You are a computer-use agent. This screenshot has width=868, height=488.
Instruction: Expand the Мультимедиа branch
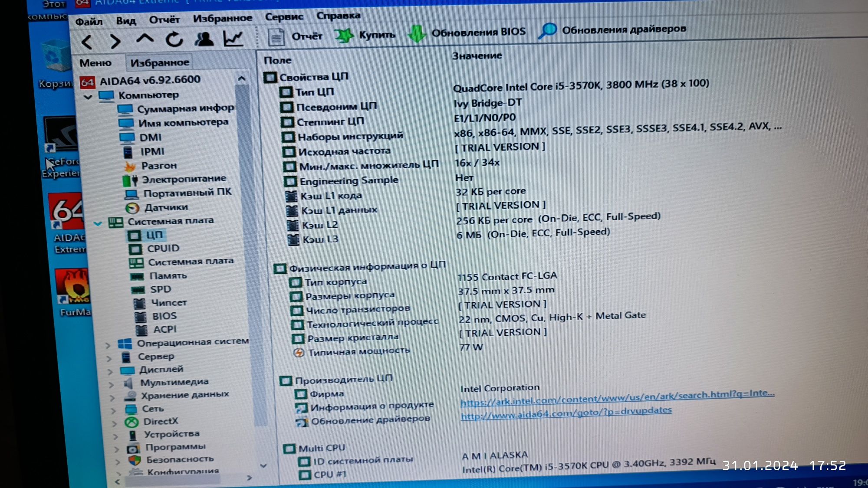tap(112, 384)
